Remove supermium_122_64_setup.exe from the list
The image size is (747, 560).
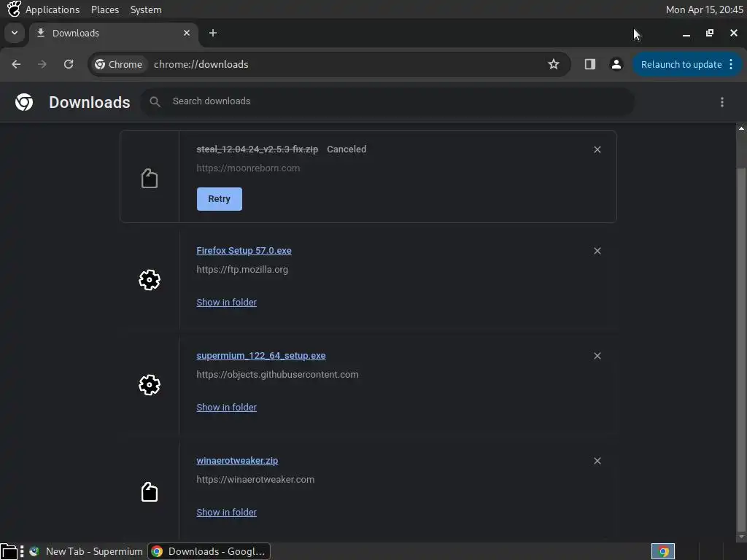click(x=597, y=356)
